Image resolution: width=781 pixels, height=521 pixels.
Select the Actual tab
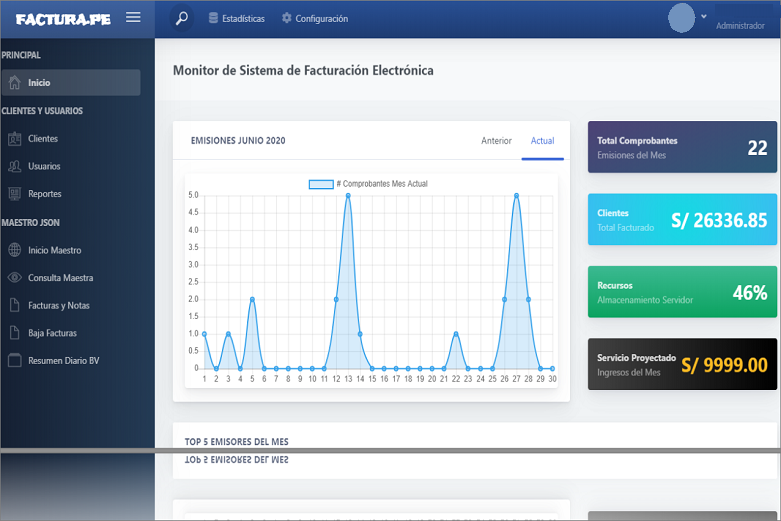tap(542, 141)
